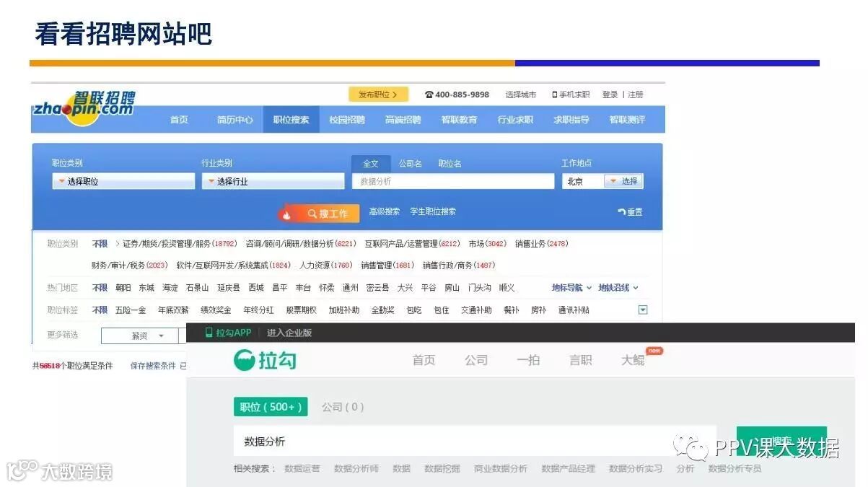Image resolution: width=868 pixels, height=487 pixels.
Task: Select 通州 district filter
Action: (351, 288)
